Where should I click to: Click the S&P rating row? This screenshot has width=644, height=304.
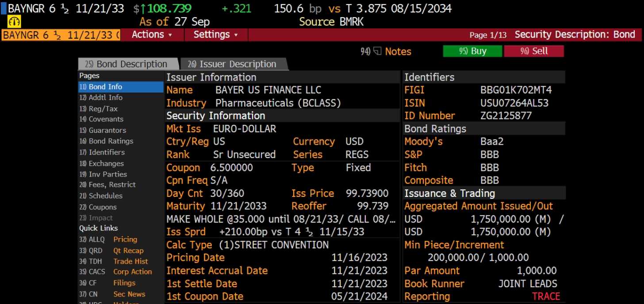point(484,155)
